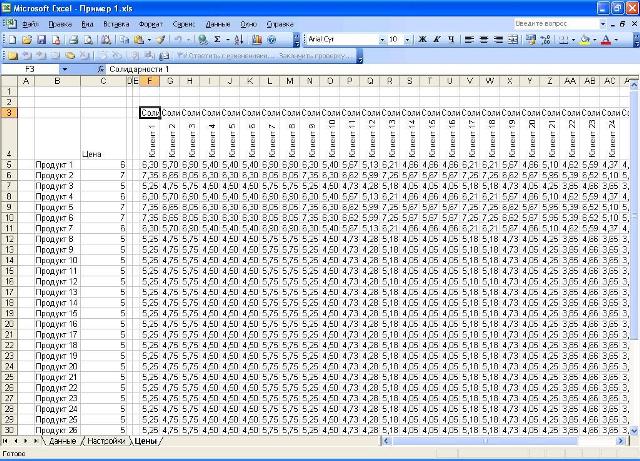This screenshot has width=640, height=461.
Task: Open the Файл menu
Action: (30, 24)
